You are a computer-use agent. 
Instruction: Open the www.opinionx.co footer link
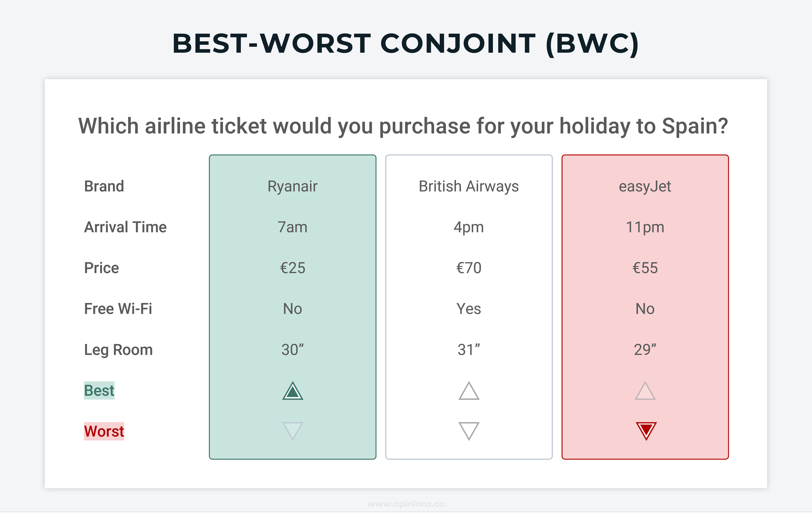(406, 504)
